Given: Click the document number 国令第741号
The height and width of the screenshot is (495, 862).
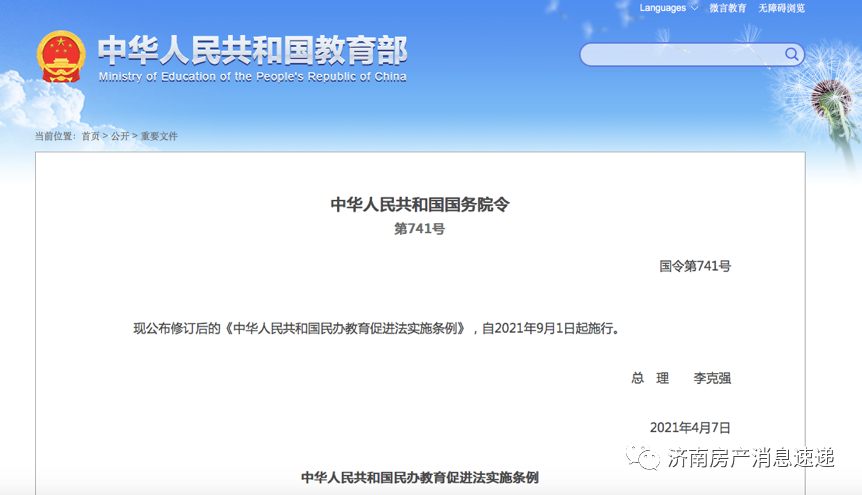Looking at the screenshot, I should (x=695, y=266).
